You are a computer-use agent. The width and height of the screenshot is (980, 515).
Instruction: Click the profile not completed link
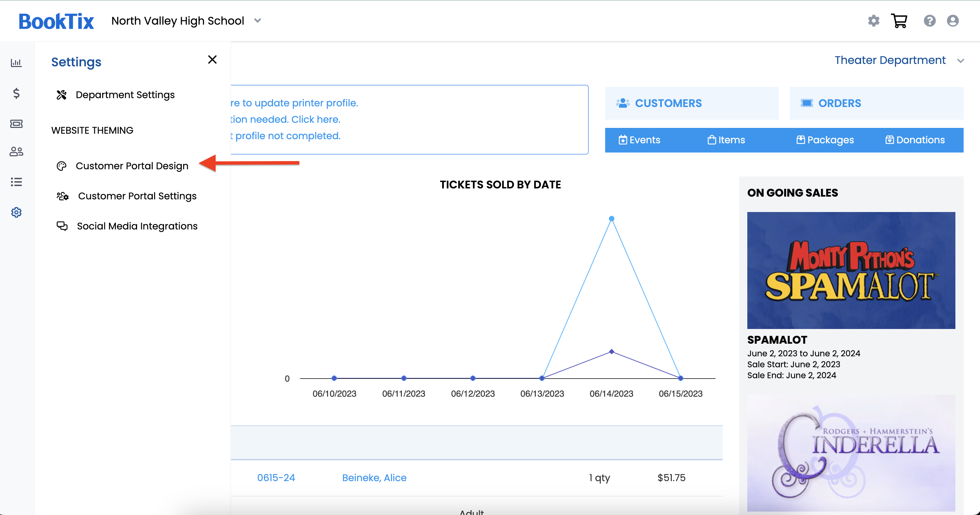point(286,136)
